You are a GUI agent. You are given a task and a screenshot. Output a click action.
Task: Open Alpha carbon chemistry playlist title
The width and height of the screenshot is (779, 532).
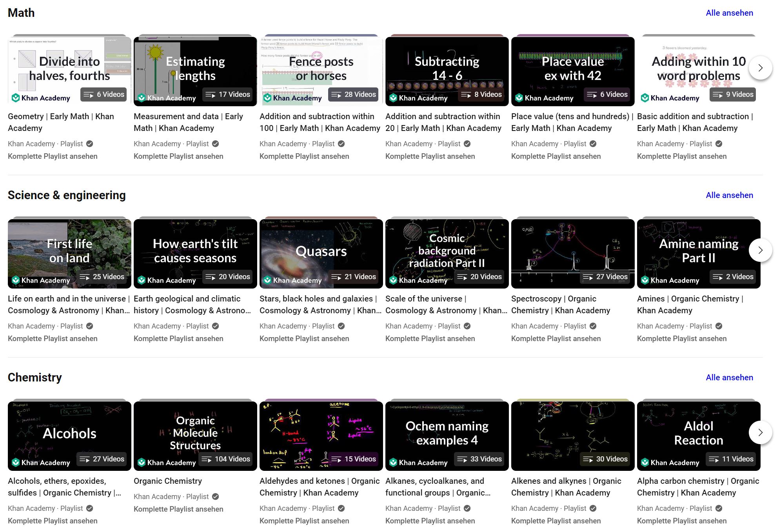(x=698, y=487)
